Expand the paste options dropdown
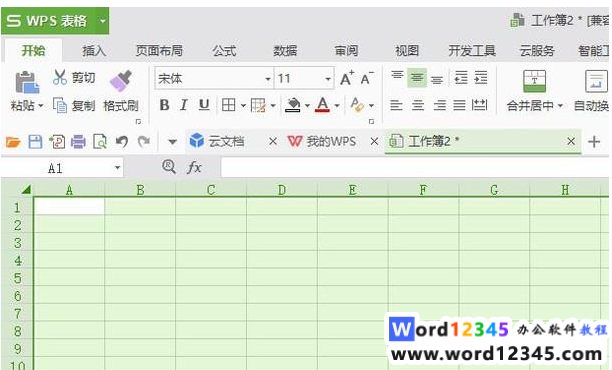 click(x=41, y=105)
